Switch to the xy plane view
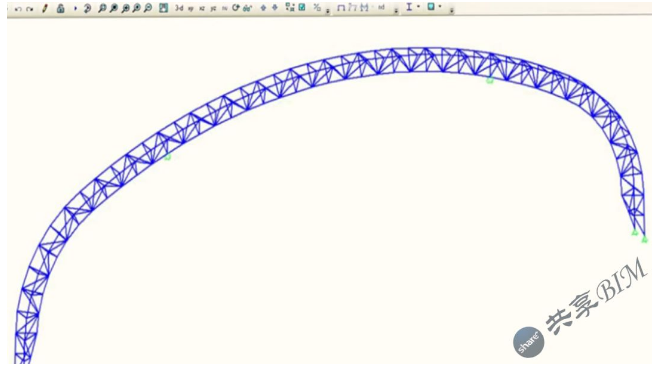 (x=191, y=8)
